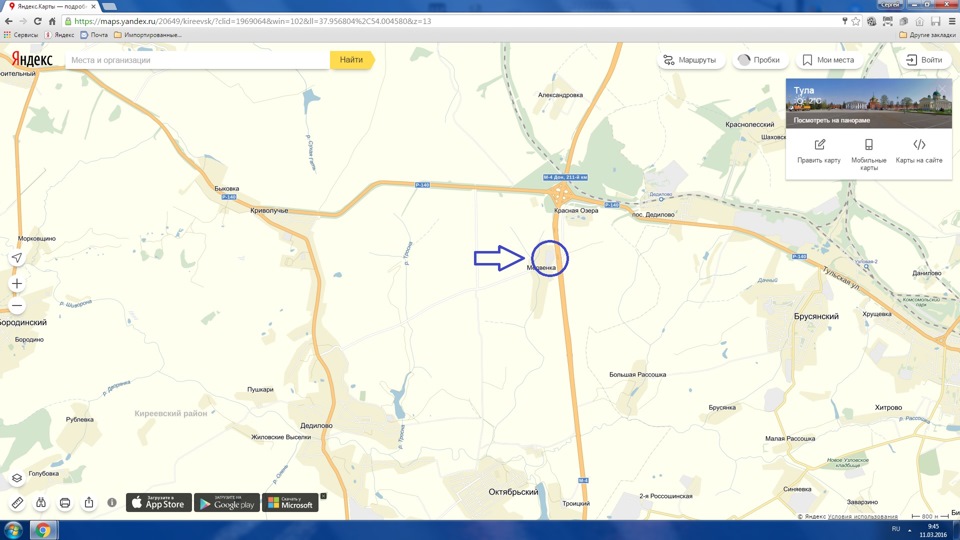Close the app store badges banner
The height and width of the screenshot is (540, 960).
click(x=324, y=496)
